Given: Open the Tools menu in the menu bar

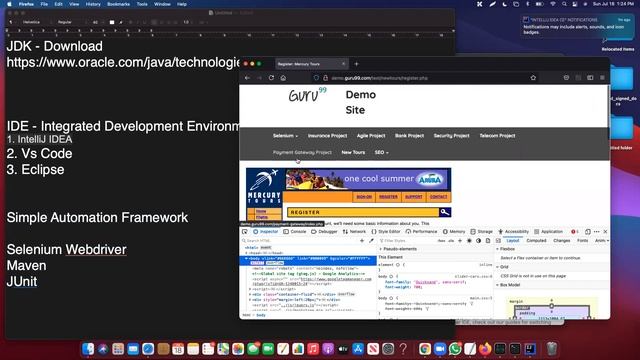Looking at the screenshot, I should coord(142,4).
